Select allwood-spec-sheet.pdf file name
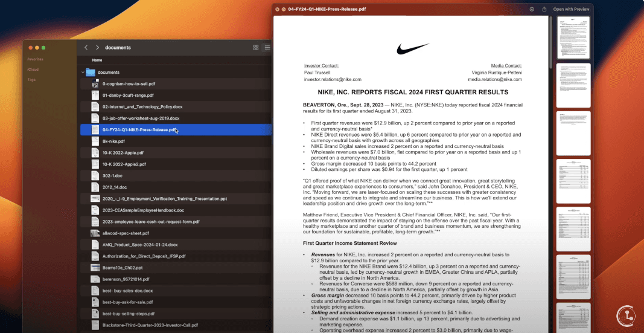This screenshot has height=333, width=644. coord(126,233)
